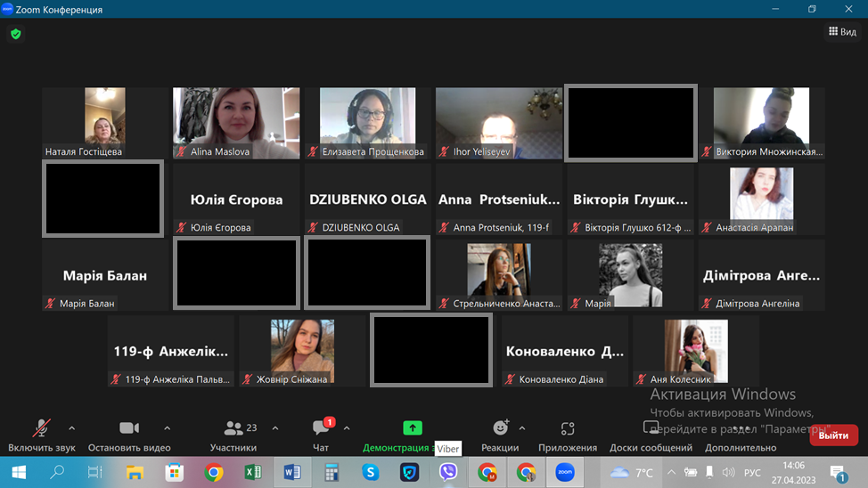Screen dimensions: 868x488
Task: Start Демонстрация screen share
Action: (x=412, y=428)
